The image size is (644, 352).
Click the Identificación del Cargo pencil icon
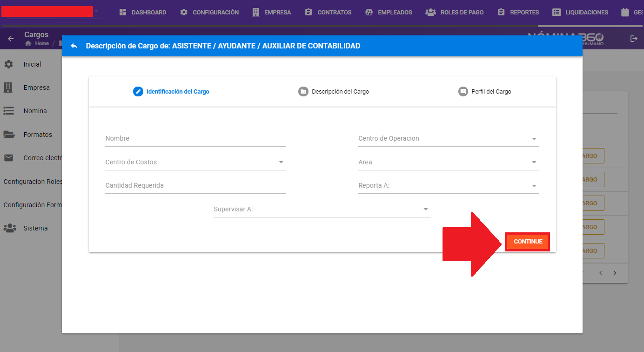coord(138,92)
